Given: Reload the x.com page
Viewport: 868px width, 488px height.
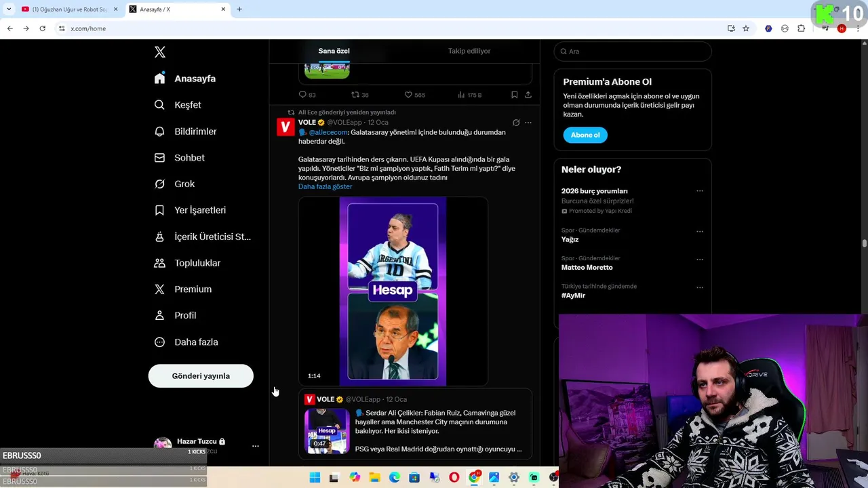Looking at the screenshot, I should [42, 28].
